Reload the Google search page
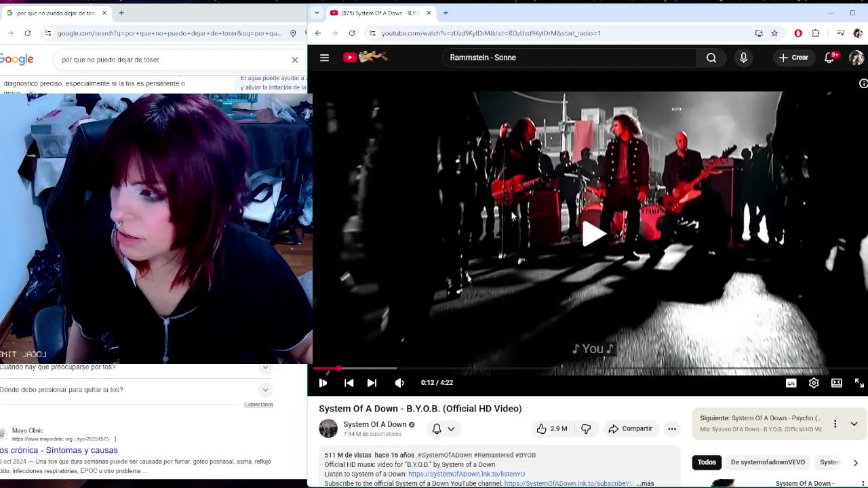868x488 pixels. coord(27,33)
